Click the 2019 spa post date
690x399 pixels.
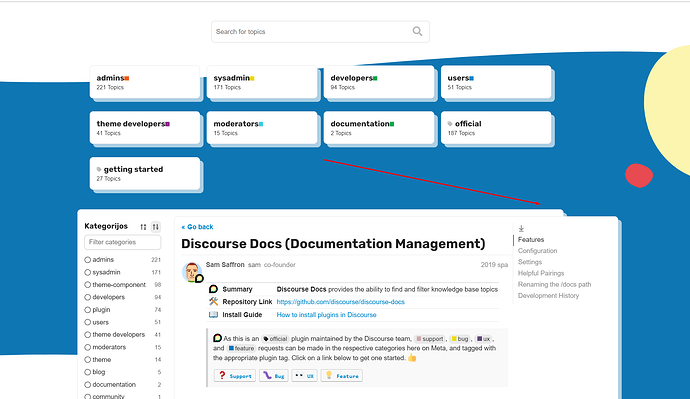(x=494, y=265)
